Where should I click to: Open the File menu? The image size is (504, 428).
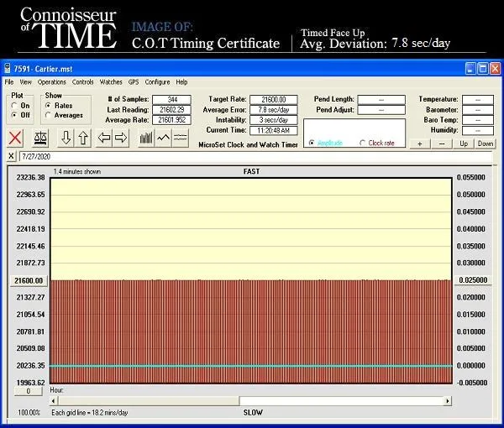tap(9, 82)
